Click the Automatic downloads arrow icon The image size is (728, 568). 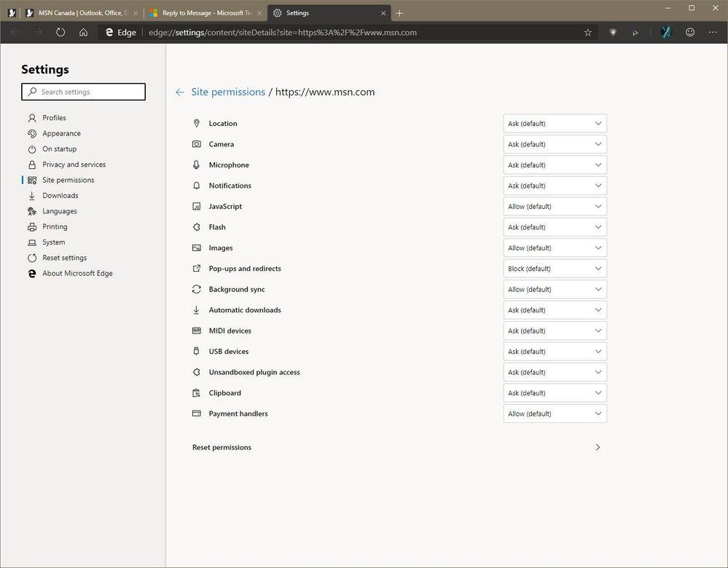tap(197, 310)
